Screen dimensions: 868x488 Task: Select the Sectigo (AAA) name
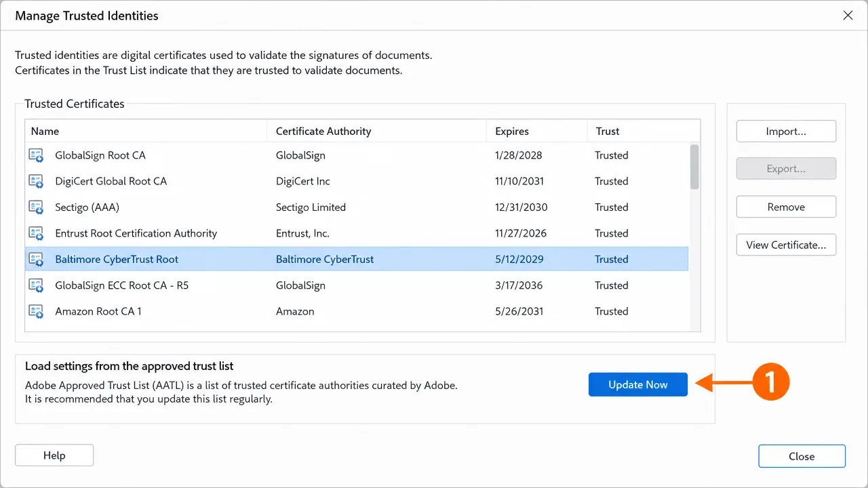click(87, 207)
